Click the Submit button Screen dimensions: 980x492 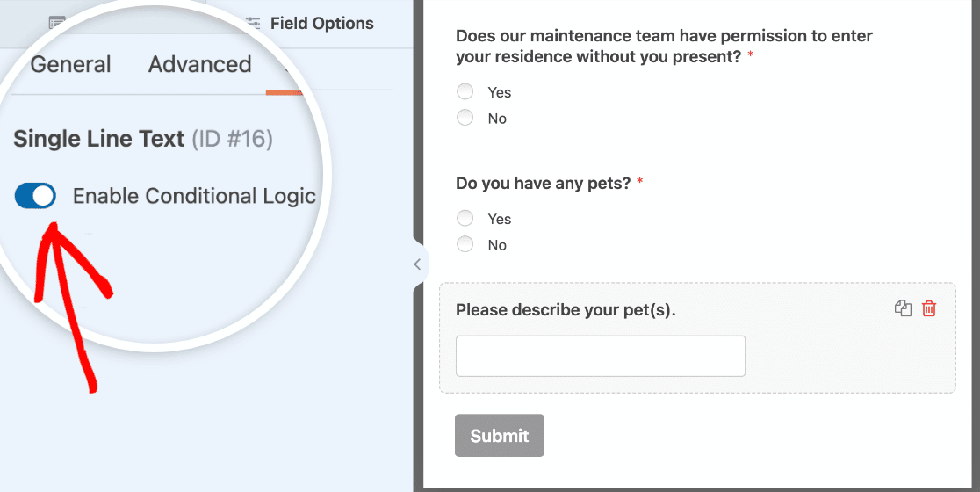[x=500, y=435]
